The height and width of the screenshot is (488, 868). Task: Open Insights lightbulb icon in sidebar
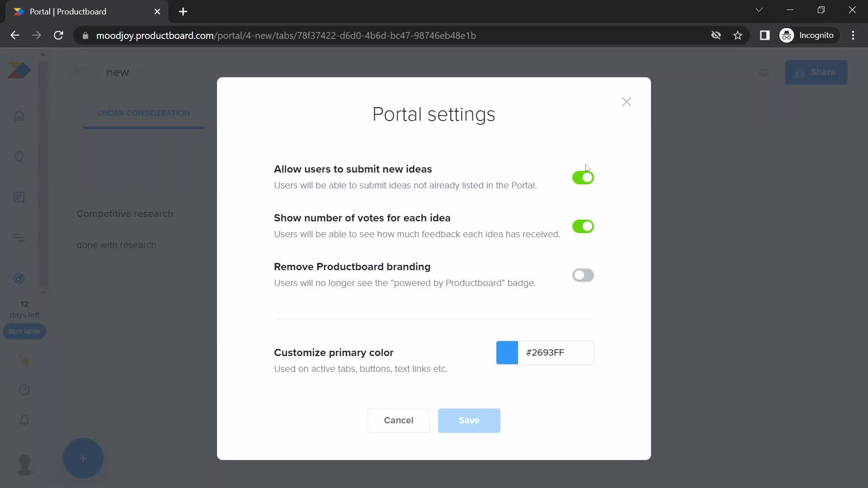click(19, 156)
